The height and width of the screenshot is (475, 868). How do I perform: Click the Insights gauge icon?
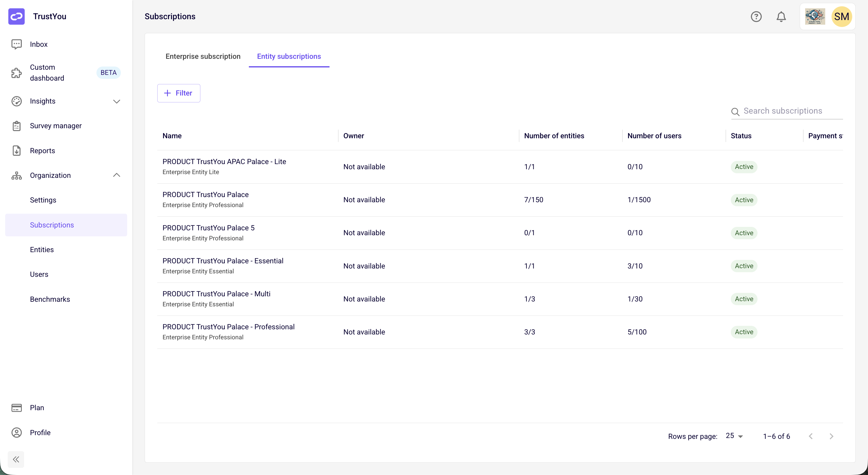pos(17,101)
